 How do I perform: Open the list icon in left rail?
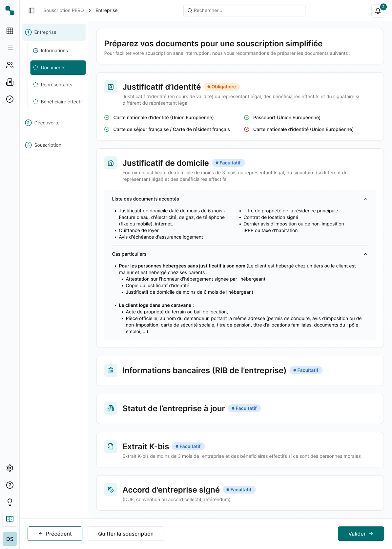[x=10, y=48]
